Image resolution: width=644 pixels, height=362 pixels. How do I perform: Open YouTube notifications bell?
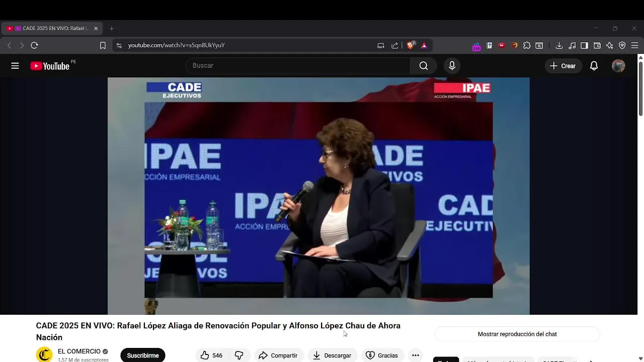pyautogui.click(x=594, y=66)
